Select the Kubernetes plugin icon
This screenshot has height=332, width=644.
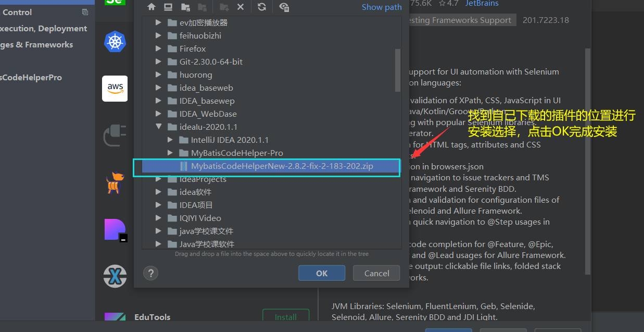[115, 42]
